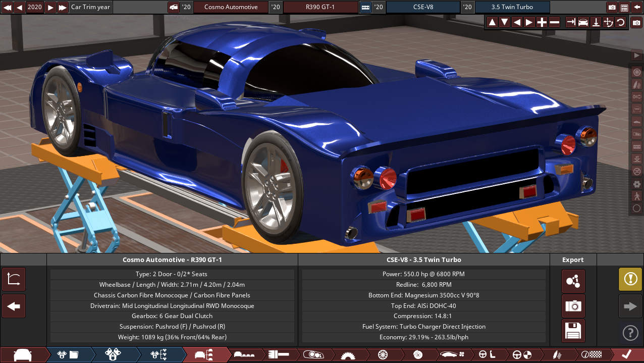Click the photo mode camera below toolbar
Screen dimensions: 644x363
coord(636,22)
